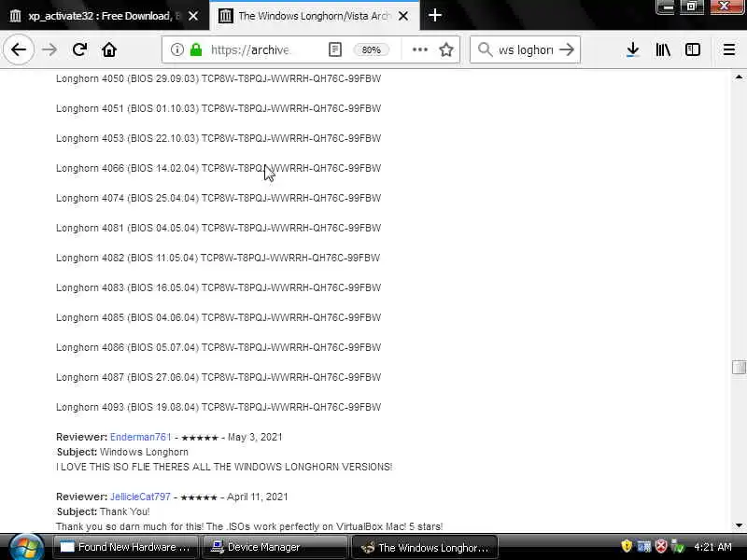Click the Longhorn 4050 key line
Viewport: 747px width, 560px height.
[x=218, y=78]
